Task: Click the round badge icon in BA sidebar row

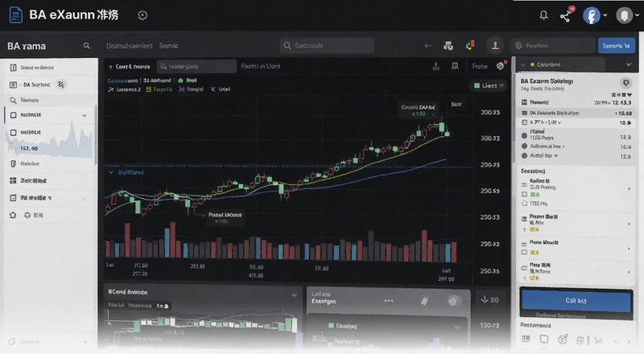Action: click(61, 84)
